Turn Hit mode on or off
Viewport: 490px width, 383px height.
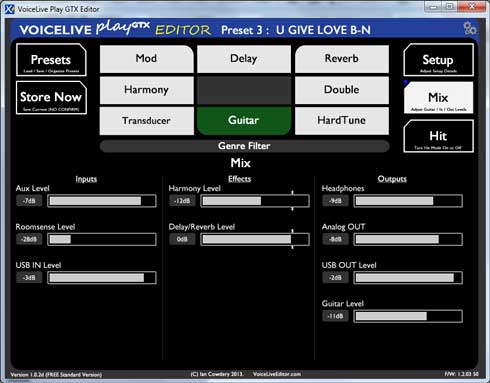(438, 136)
